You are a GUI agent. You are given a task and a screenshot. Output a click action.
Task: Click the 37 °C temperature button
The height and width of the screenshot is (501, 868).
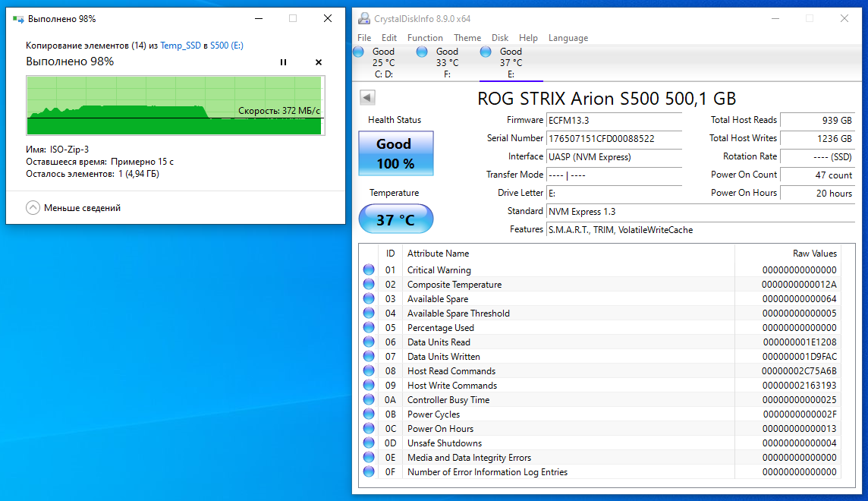click(x=395, y=220)
